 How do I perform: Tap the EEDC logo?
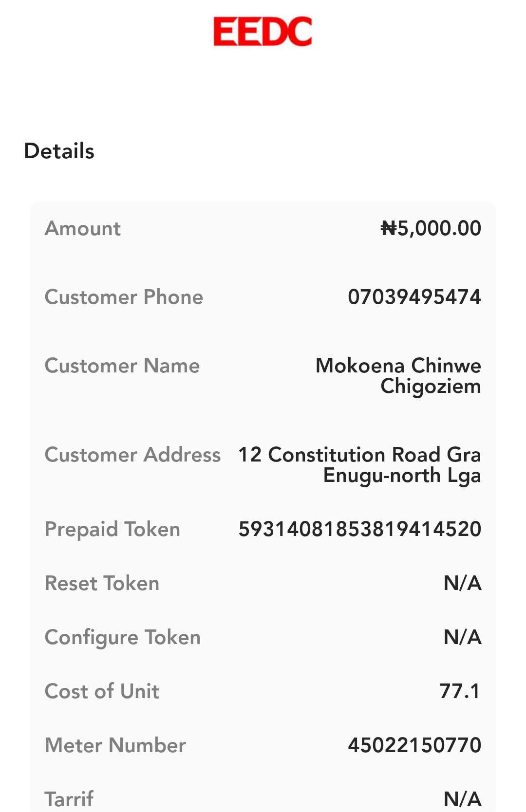pyautogui.click(x=263, y=32)
